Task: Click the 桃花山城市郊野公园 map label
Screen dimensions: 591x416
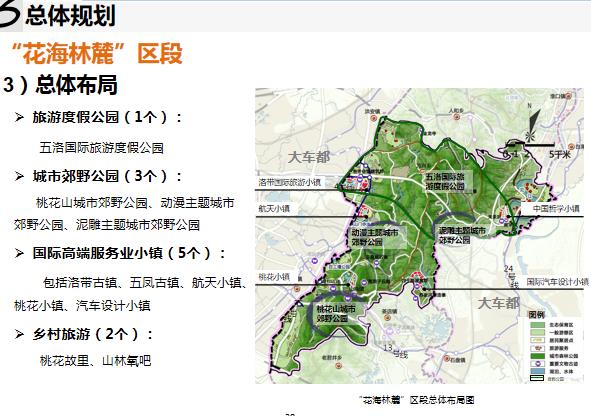Action: point(336,314)
